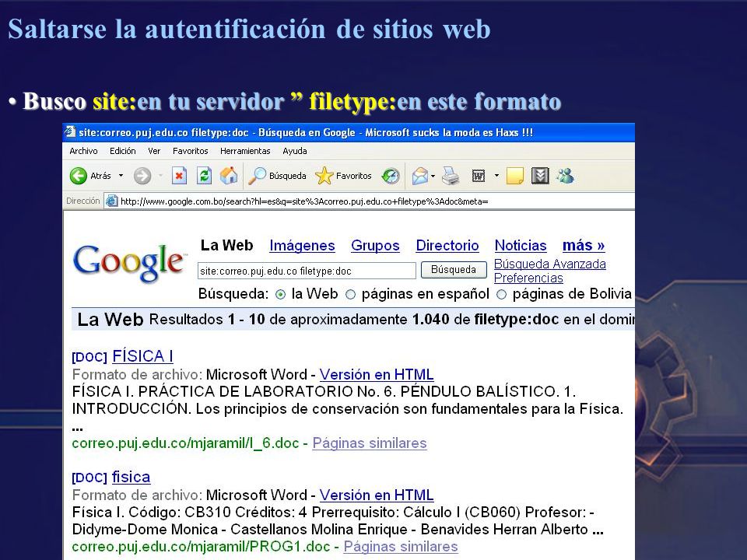Screen dimensions: 747x560
Task: Click the Dirección label
Action: tap(83, 201)
